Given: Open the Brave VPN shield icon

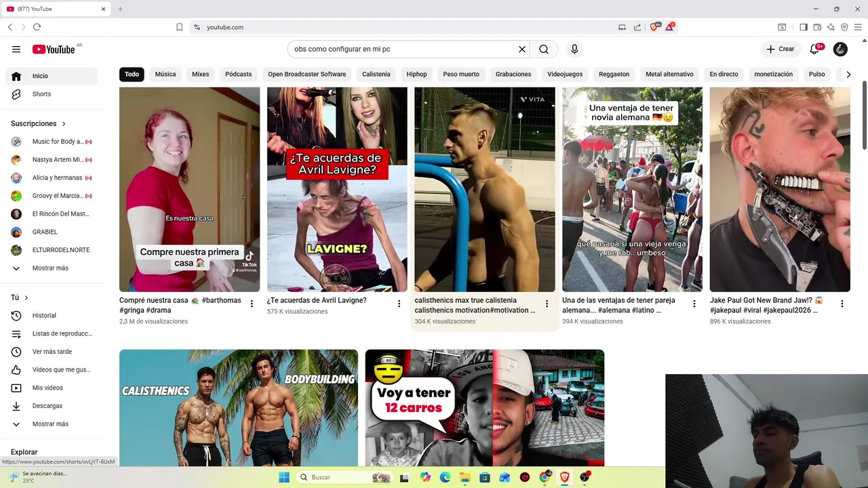Looking at the screenshot, I should coord(844,27).
